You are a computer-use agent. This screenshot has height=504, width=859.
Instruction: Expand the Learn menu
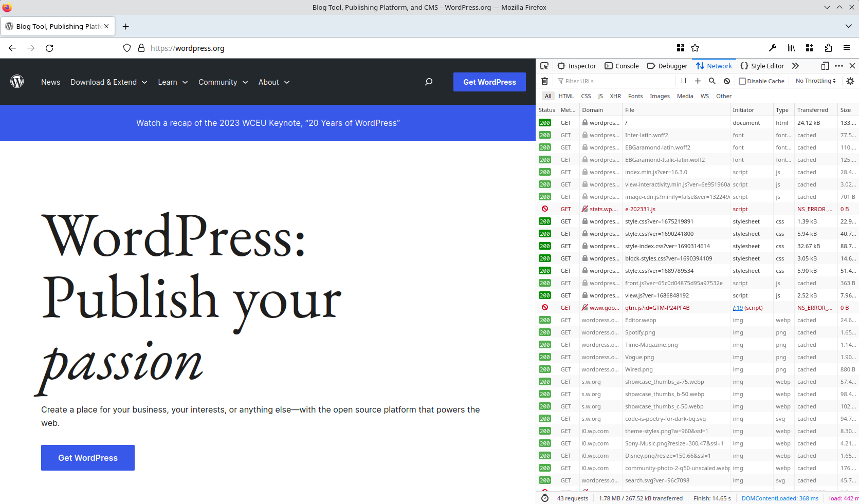coord(173,82)
